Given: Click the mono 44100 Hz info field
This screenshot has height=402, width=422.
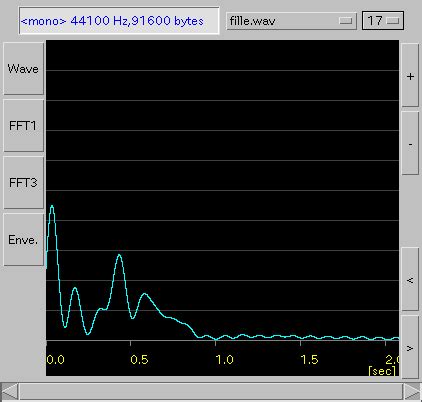Looking at the screenshot, I should [x=119, y=21].
